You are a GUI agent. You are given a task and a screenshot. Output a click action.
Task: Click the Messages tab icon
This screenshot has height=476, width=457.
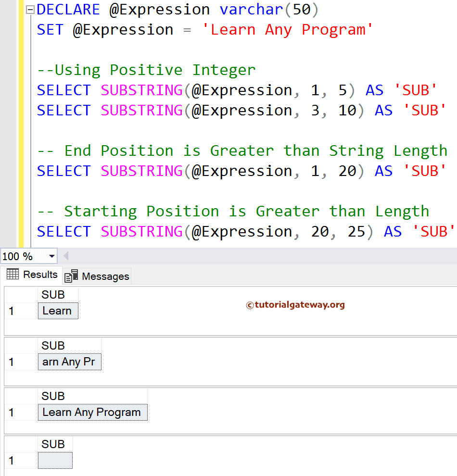click(x=71, y=276)
